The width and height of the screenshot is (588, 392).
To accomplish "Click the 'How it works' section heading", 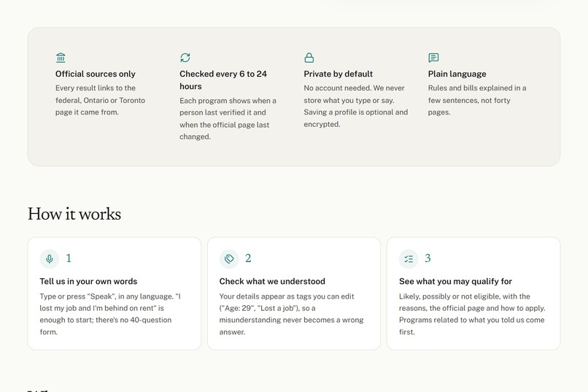I will (74, 214).
